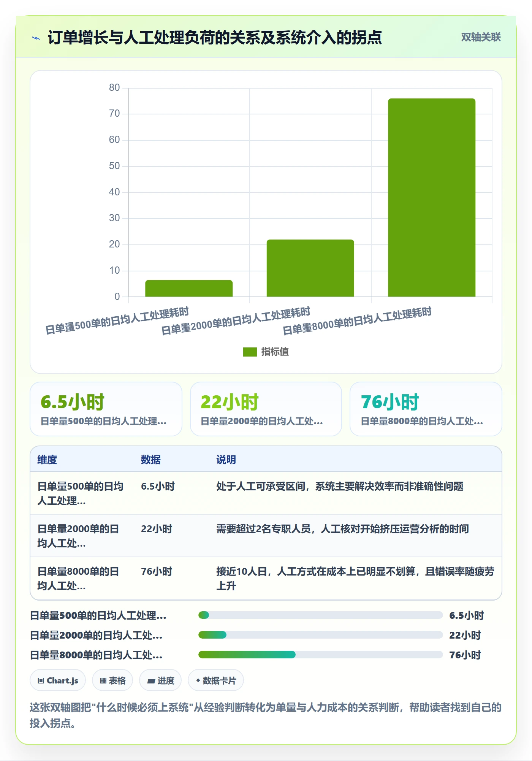Click the 76小时 value beside the progress bar
This screenshot has width=532, height=761.
click(465, 655)
